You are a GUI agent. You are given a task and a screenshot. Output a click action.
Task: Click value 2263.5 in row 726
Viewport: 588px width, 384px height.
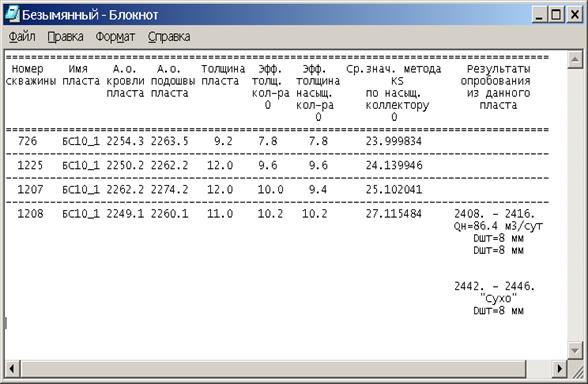pyautogui.click(x=170, y=141)
